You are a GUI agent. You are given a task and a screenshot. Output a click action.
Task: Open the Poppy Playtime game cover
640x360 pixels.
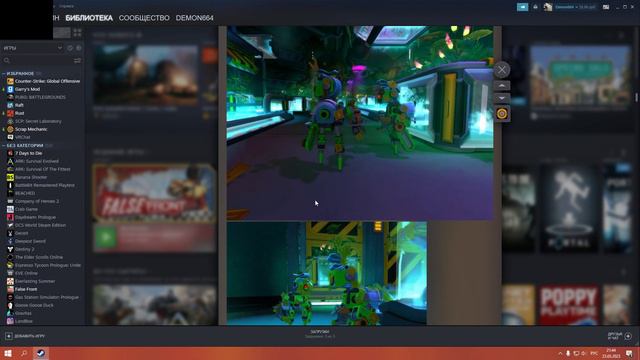pos(569,305)
